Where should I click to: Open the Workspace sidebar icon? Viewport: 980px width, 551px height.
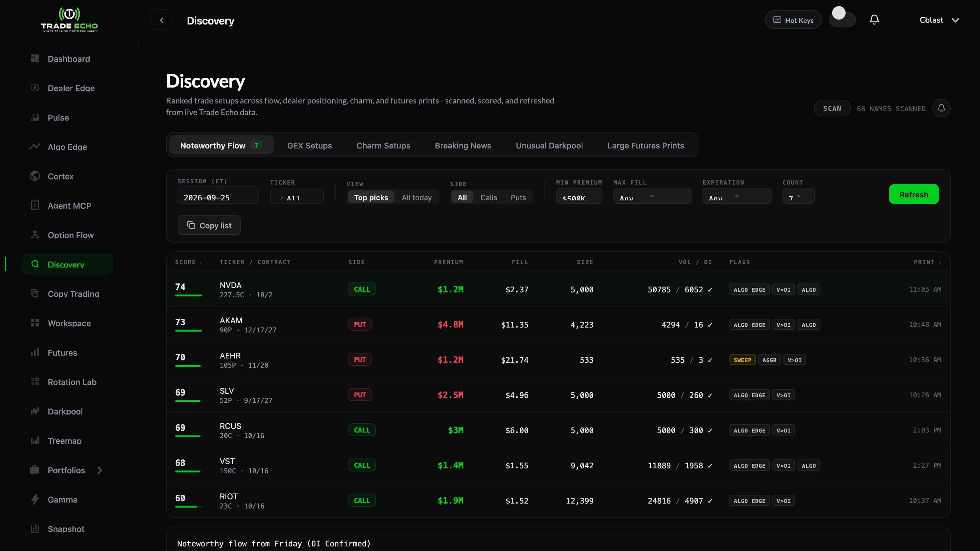tap(35, 323)
